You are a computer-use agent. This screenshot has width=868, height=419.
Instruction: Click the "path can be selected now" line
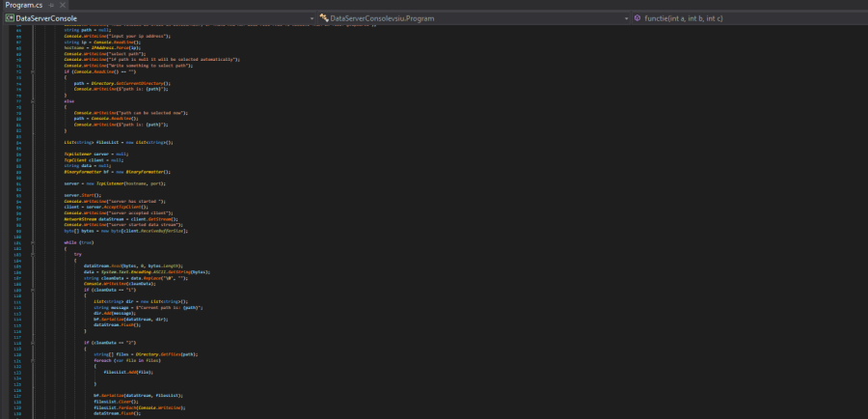[130, 113]
